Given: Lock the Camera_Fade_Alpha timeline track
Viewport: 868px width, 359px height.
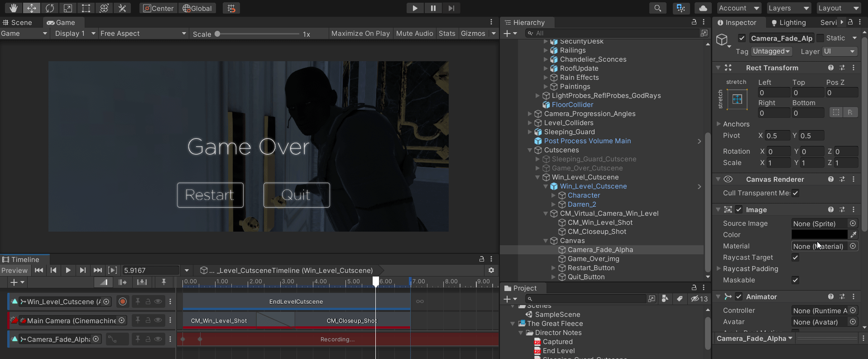Looking at the screenshot, I should pyautogui.click(x=148, y=339).
